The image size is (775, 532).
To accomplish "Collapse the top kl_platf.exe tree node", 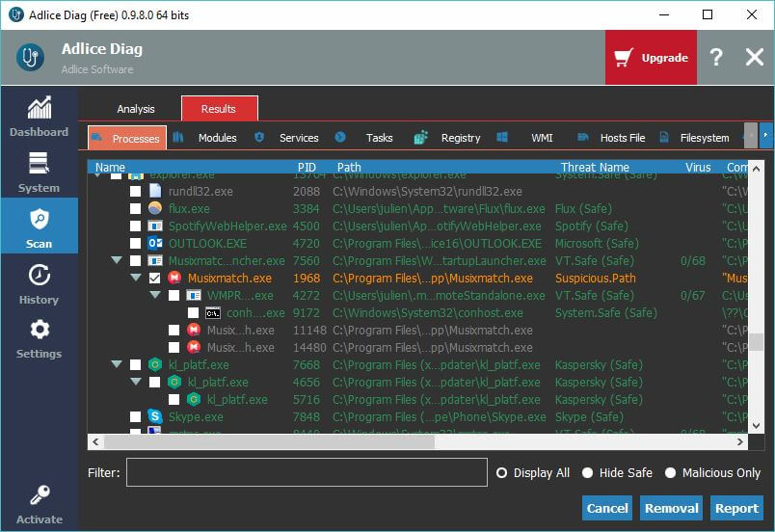I will [117, 364].
